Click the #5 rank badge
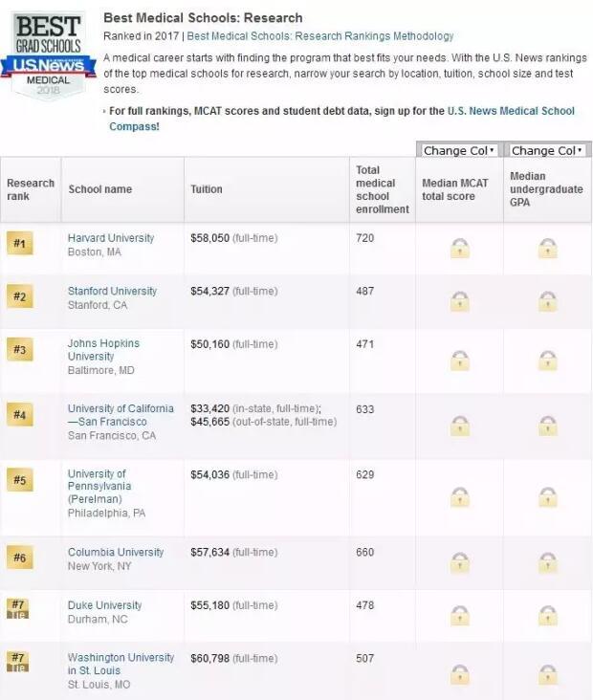The width and height of the screenshot is (593, 700). point(20,480)
